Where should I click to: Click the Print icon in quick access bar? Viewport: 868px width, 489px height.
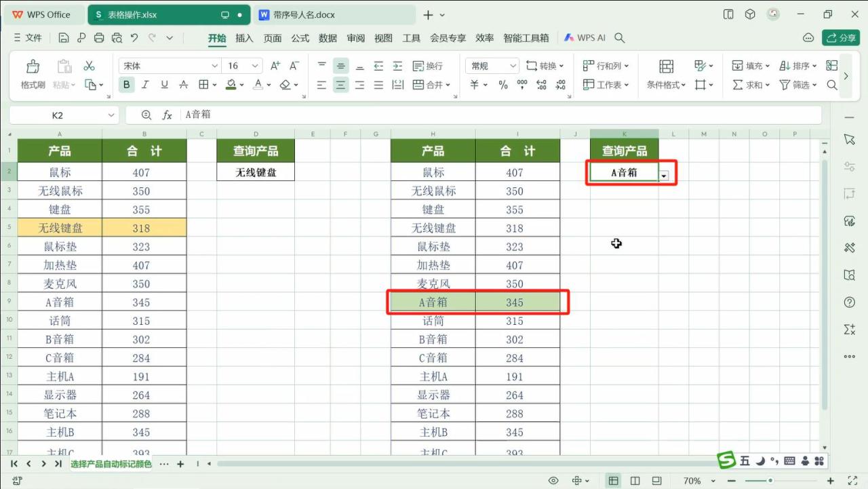[x=99, y=37]
